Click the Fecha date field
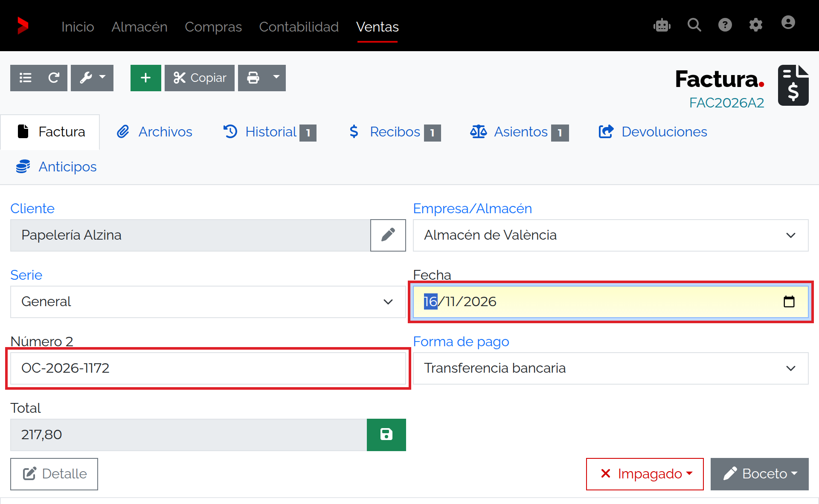The width and height of the screenshot is (819, 504). pos(611,302)
